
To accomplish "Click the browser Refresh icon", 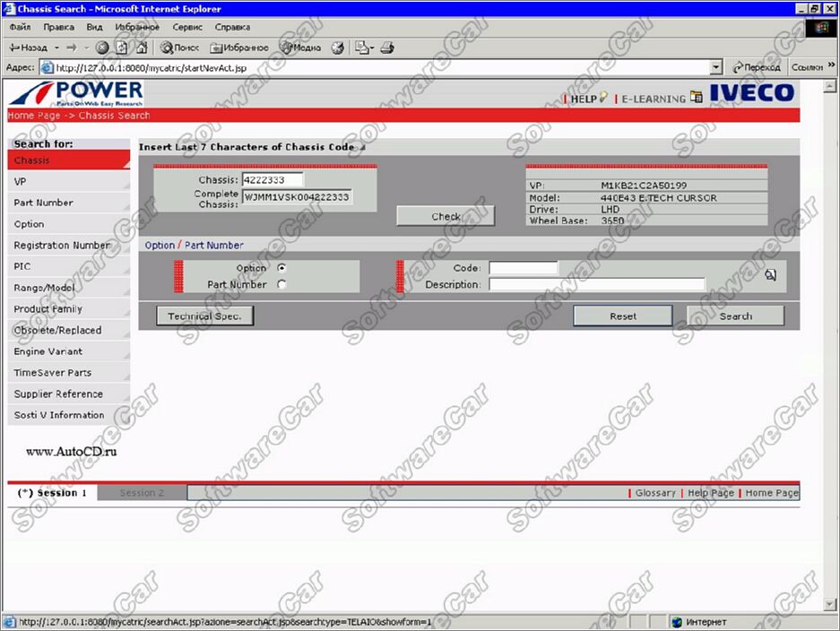I will tap(121, 48).
